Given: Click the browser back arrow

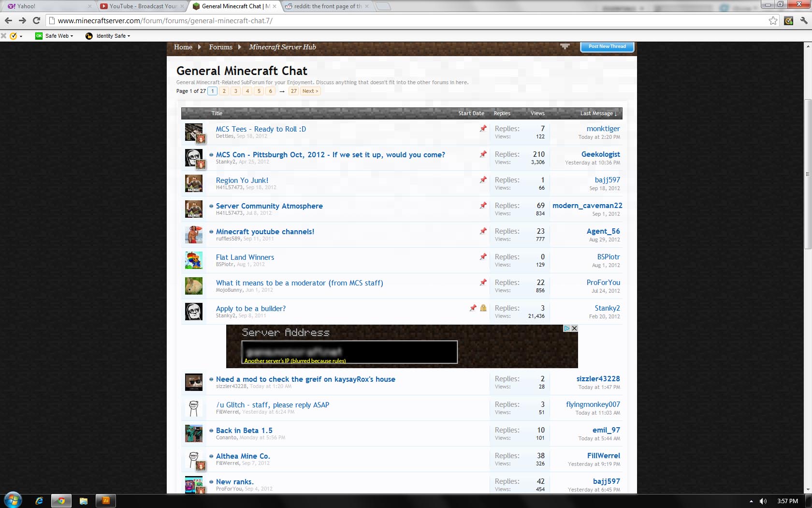Looking at the screenshot, I should (8, 20).
